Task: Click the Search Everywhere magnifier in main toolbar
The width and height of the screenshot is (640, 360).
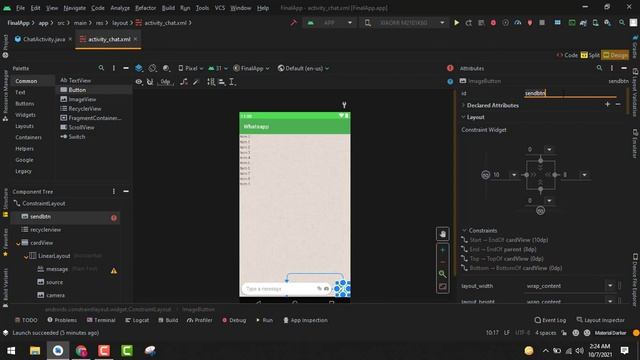Action: click(622, 23)
